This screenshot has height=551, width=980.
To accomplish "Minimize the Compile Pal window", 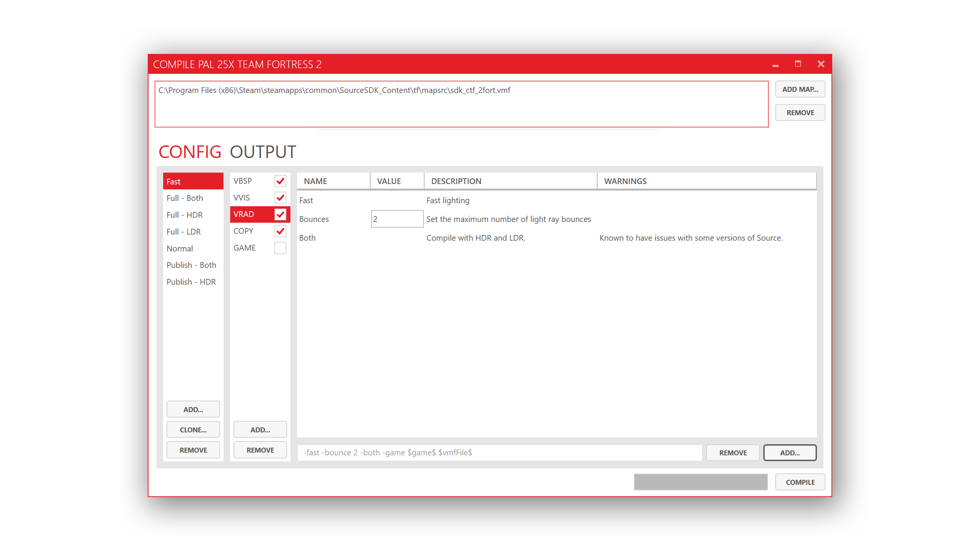I will pyautogui.click(x=775, y=64).
